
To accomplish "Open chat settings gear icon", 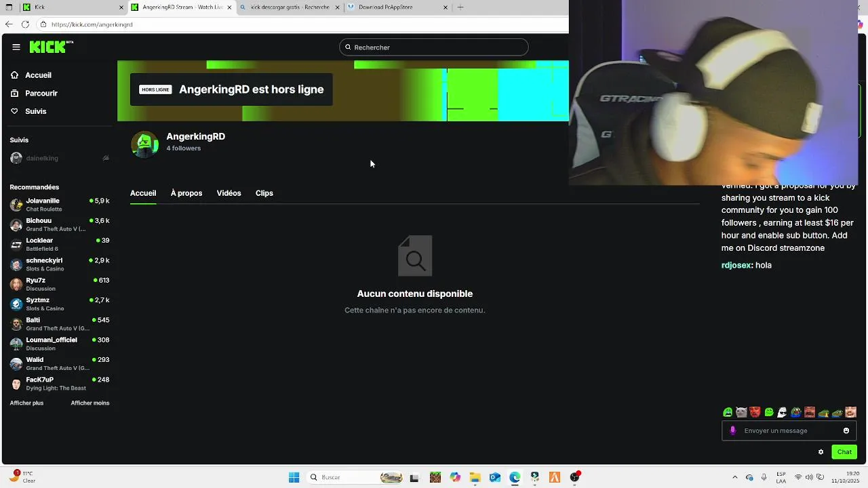I will tap(821, 452).
